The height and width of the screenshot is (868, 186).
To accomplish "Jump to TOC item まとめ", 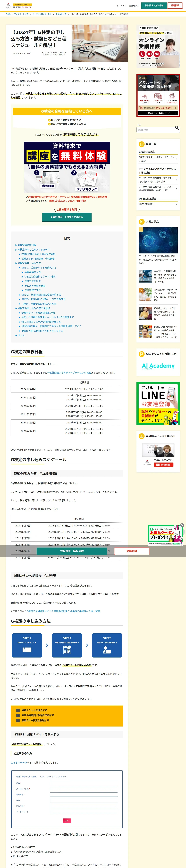I will pos(22,335).
